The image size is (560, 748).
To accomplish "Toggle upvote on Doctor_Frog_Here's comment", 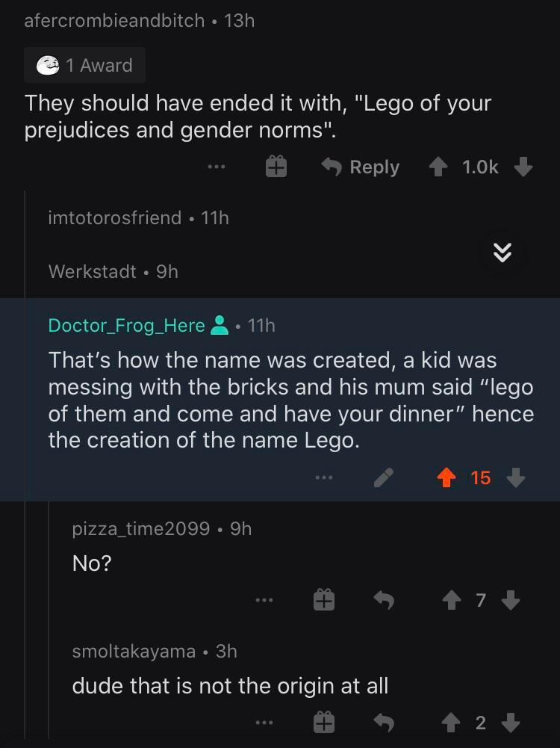I will coord(447,477).
